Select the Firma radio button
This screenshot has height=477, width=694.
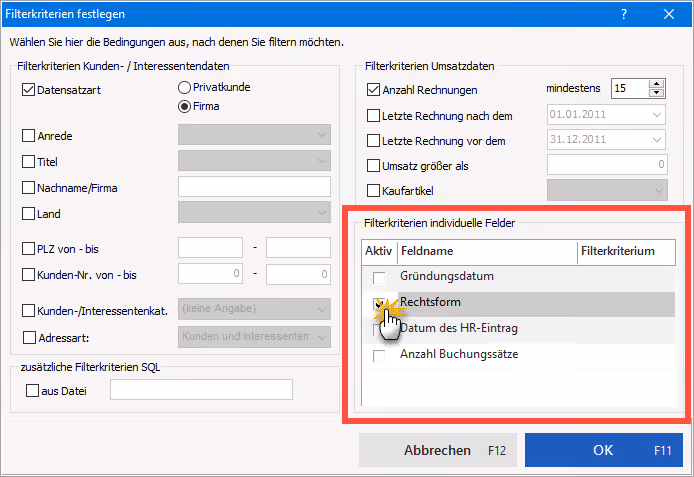(184, 107)
